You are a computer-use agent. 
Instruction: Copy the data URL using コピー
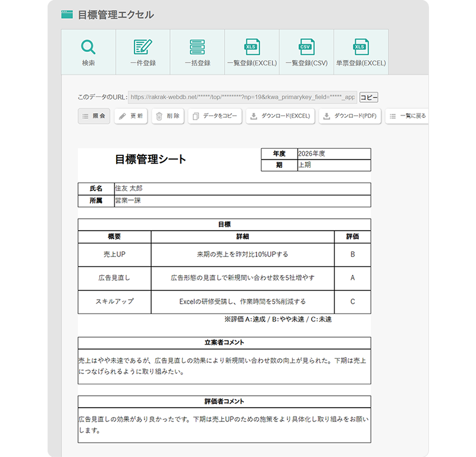click(368, 96)
